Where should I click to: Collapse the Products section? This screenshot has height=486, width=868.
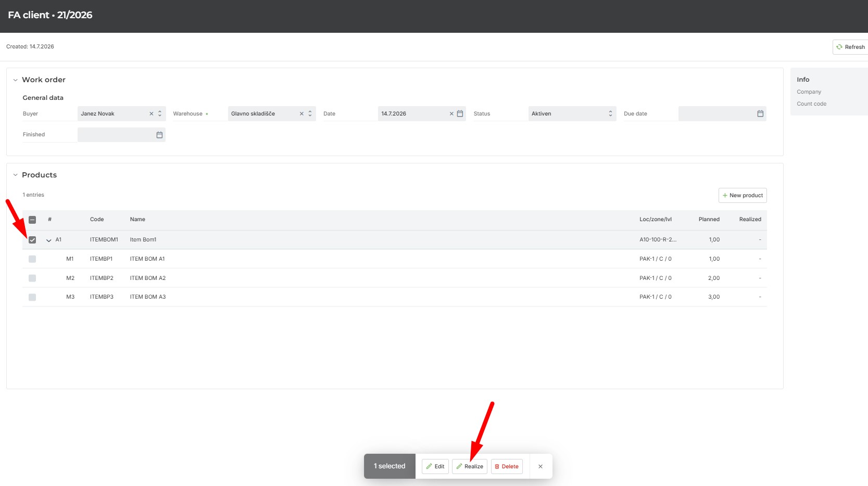pos(15,175)
